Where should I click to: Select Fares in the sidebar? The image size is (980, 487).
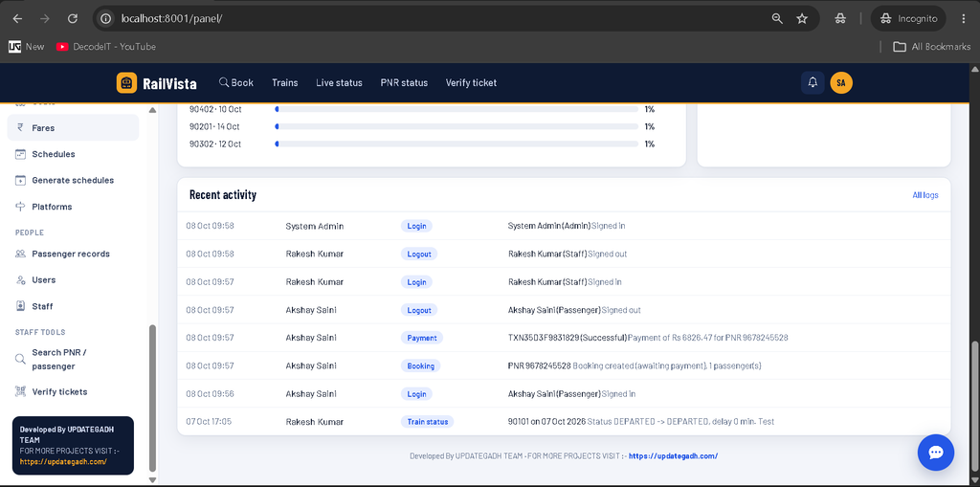[x=73, y=127]
